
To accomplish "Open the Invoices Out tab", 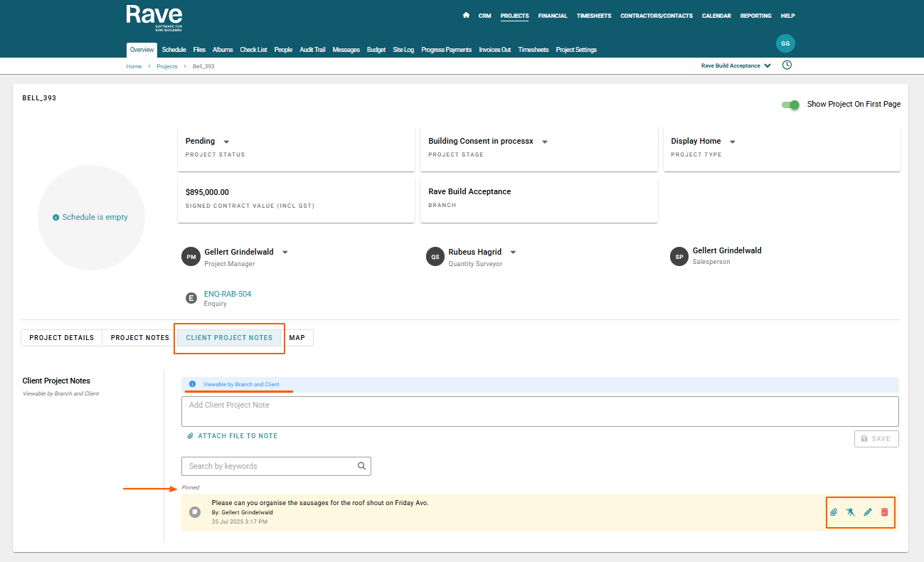I will pyautogui.click(x=494, y=50).
